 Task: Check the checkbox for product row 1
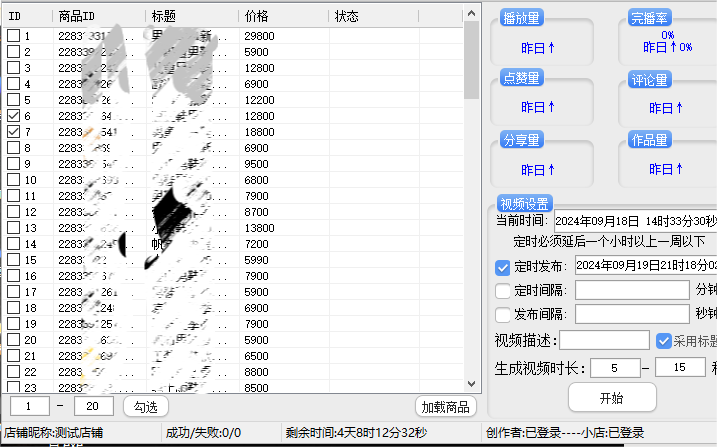coord(14,36)
